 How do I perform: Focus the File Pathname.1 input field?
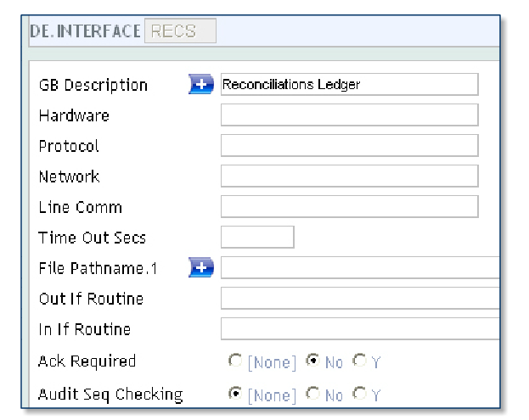pos(360,268)
